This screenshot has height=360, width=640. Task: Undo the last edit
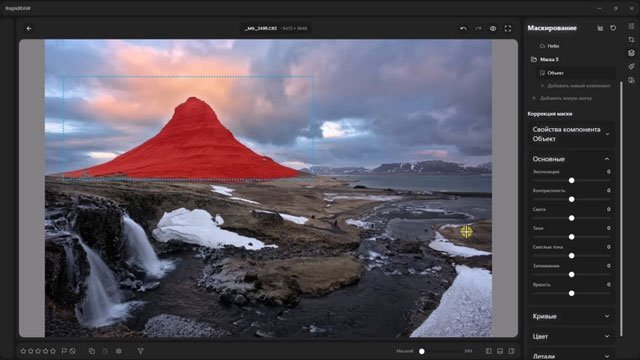click(463, 29)
